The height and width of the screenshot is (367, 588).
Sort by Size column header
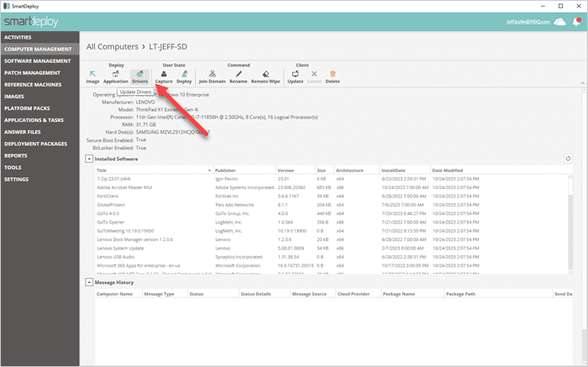coord(325,170)
